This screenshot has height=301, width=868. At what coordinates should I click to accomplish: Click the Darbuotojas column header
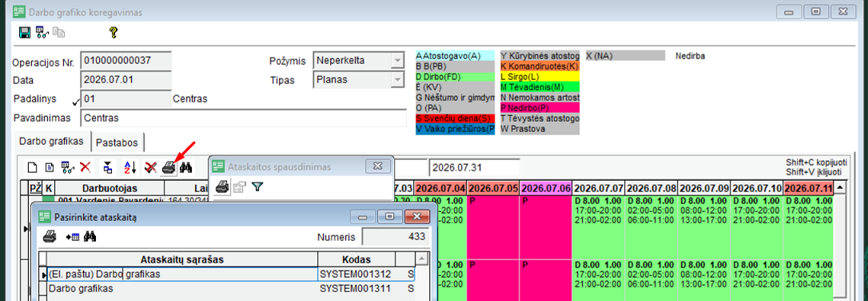click(109, 188)
